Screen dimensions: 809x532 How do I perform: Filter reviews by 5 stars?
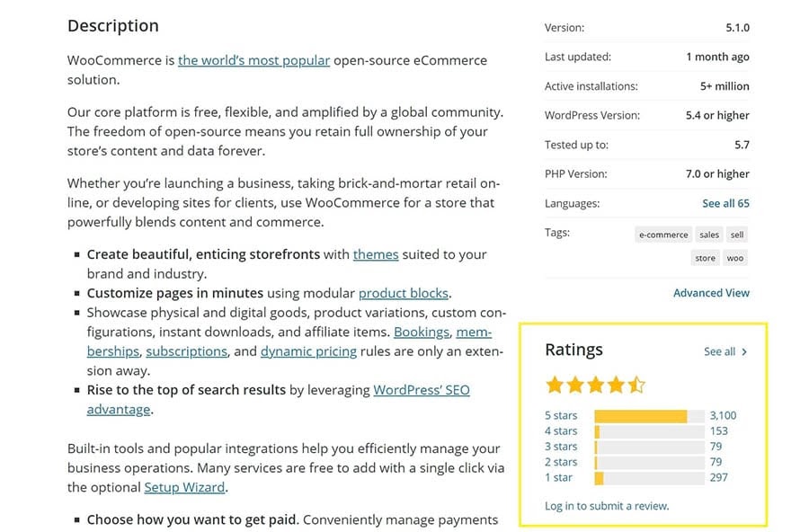561,416
